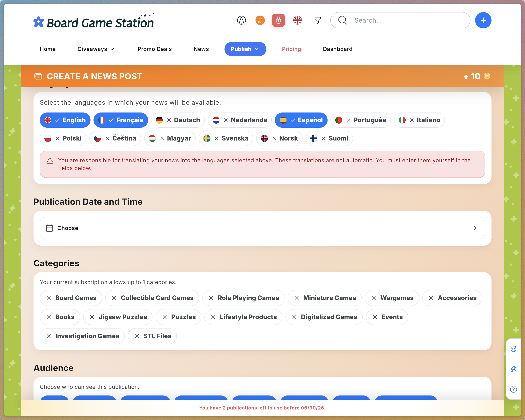Enable the Nederlands language chip
The width and height of the screenshot is (525, 420).
tap(240, 120)
